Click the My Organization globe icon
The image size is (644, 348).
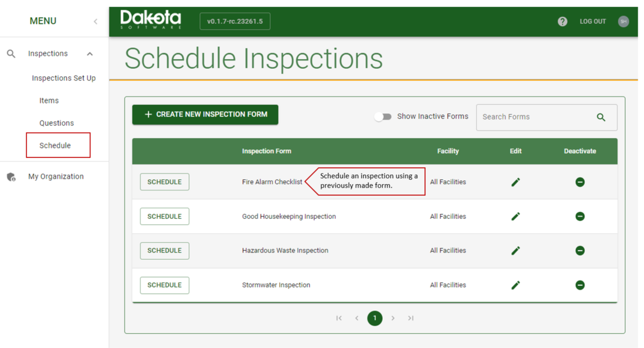10,176
